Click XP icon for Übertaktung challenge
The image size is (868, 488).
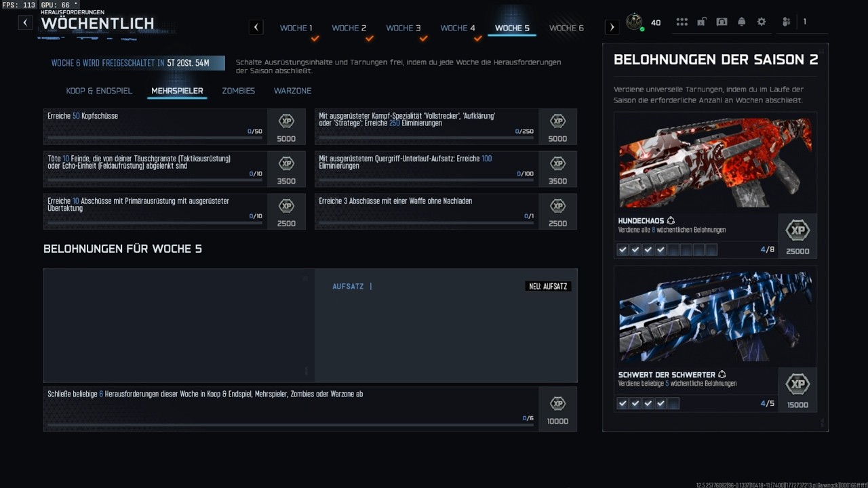pyautogui.click(x=286, y=206)
